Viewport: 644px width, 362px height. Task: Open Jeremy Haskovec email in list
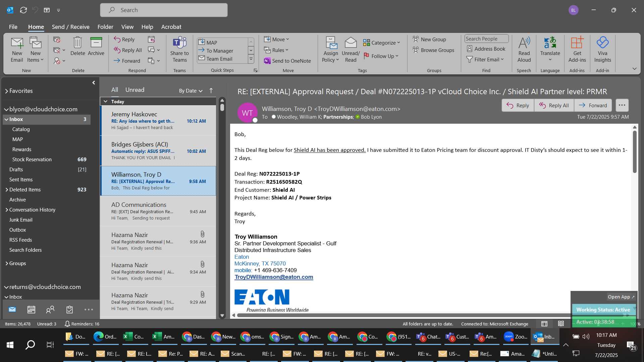click(x=158, y=121)
